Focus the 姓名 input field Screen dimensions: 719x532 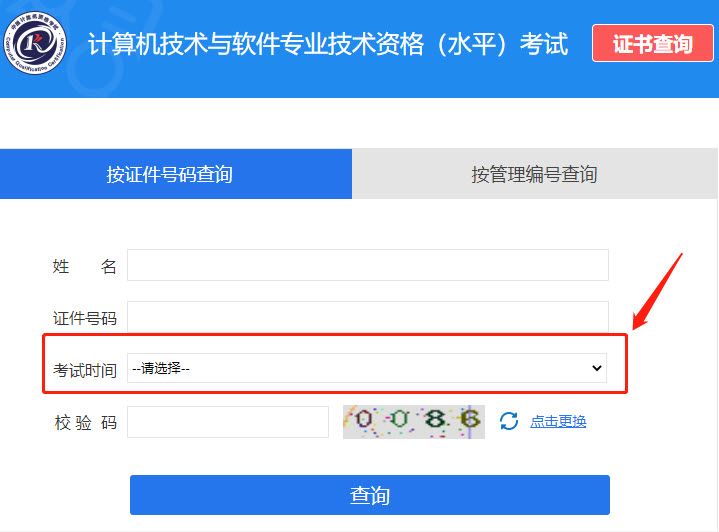point(368,265)
